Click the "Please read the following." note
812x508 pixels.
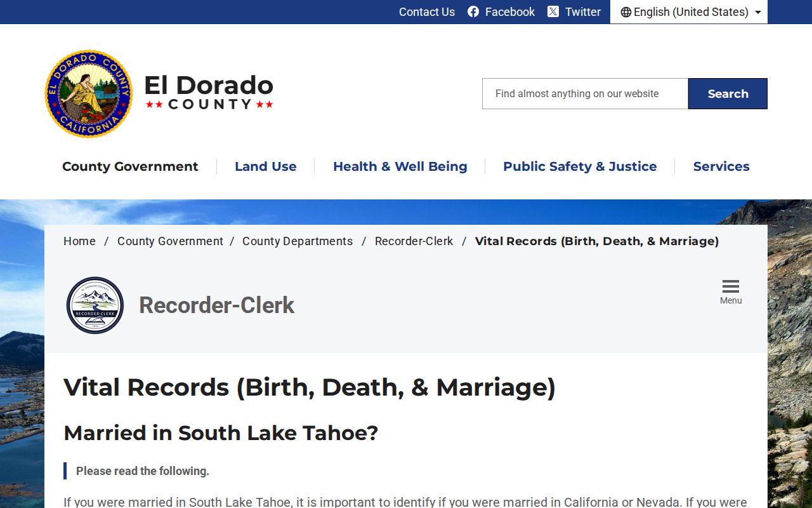(x=143, y=471)
